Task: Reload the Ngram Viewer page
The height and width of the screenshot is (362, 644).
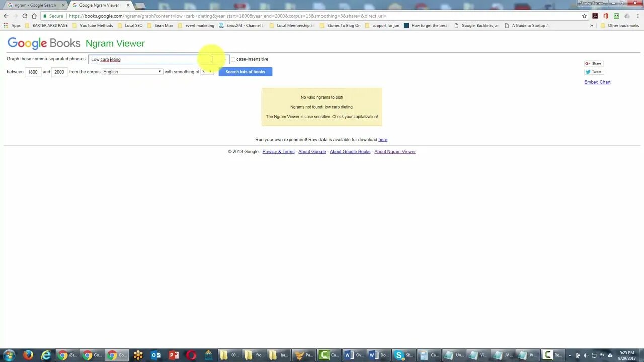Action: pyautogui.click(x=25, y=16)
